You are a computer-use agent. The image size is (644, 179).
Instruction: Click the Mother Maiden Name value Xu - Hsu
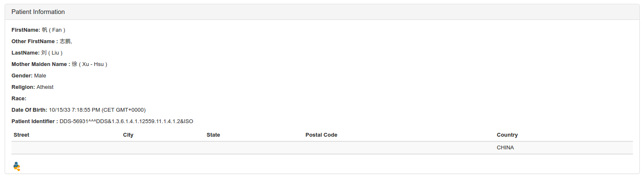point(92,64)
